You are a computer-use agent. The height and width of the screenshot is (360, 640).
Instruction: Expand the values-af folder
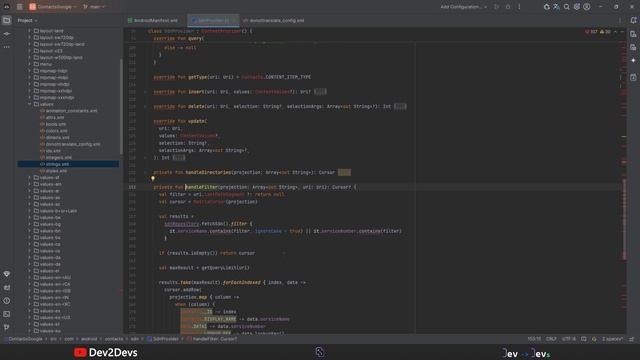[29, 178]
